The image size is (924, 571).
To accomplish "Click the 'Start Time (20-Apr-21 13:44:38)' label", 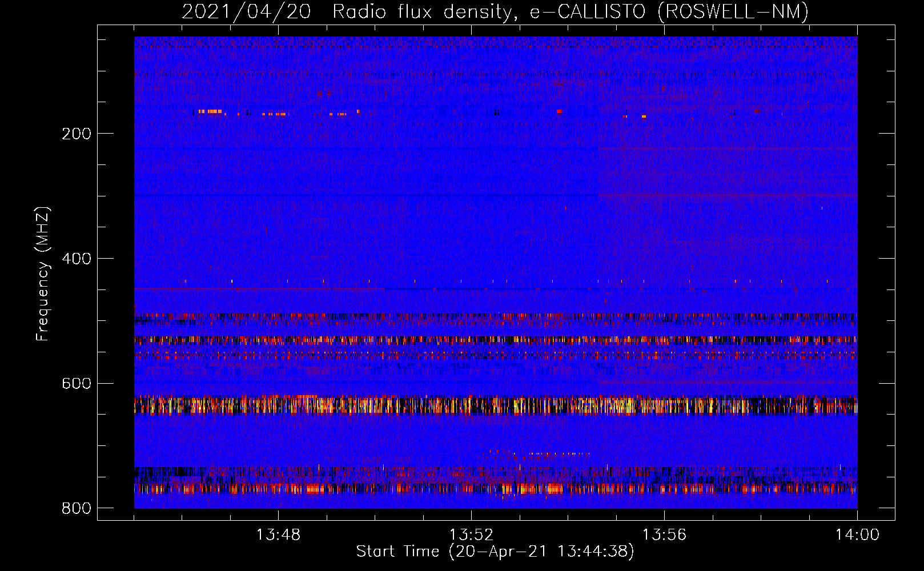I will tap(495, 552).
